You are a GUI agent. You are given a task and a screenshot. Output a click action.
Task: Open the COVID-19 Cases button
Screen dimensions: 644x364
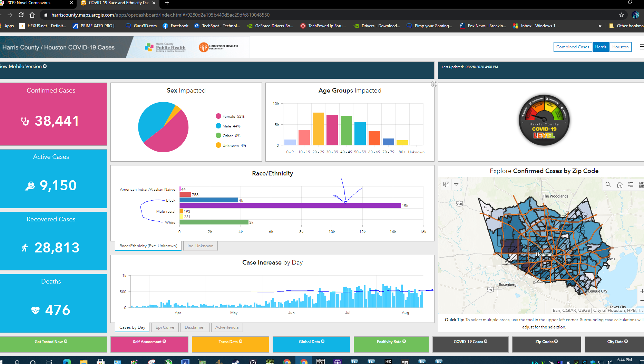[x=470, y=344]
